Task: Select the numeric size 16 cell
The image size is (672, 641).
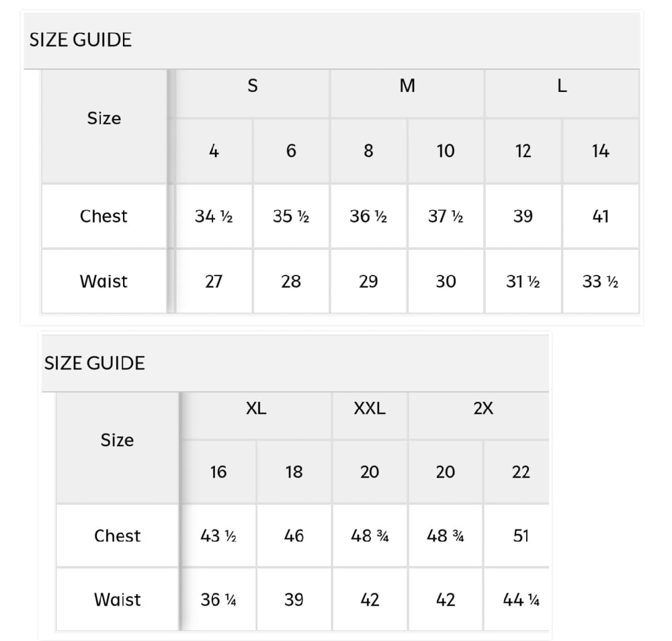Action: tap(218, 472)
